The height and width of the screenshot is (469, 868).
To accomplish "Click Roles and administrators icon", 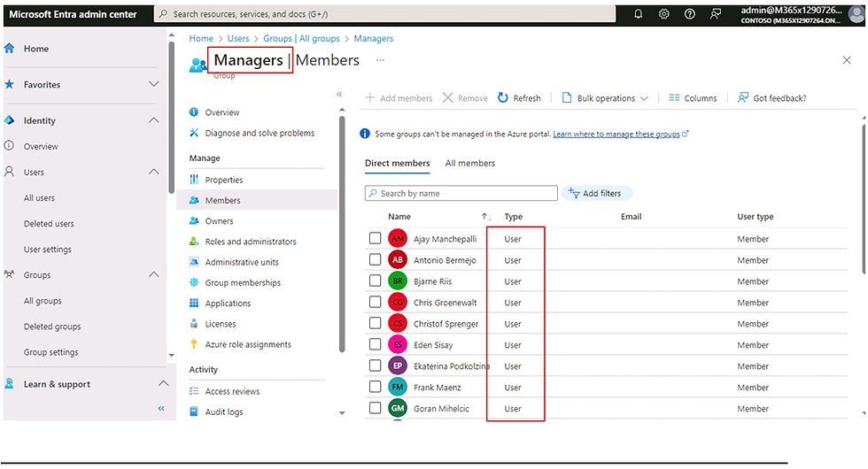I will pos(194,241).
